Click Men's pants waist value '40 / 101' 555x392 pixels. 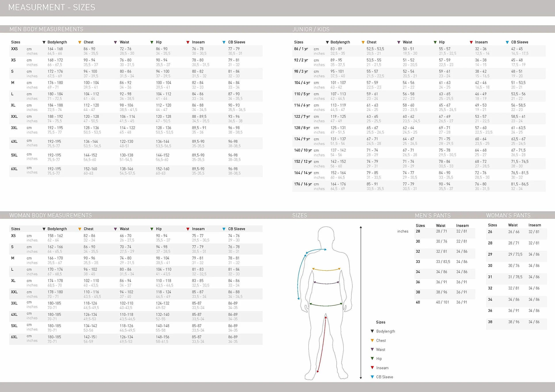(x=442, y=302)
